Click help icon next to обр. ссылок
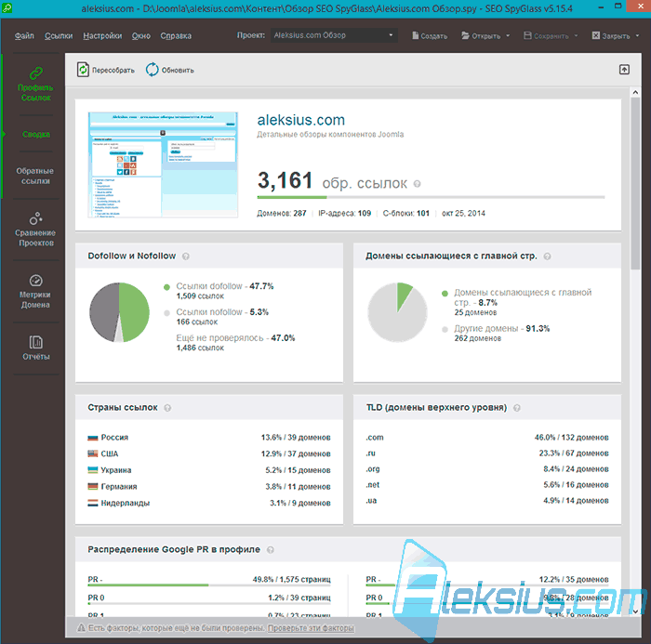Viewport: 651px width, 644px height. pos(418,183)
